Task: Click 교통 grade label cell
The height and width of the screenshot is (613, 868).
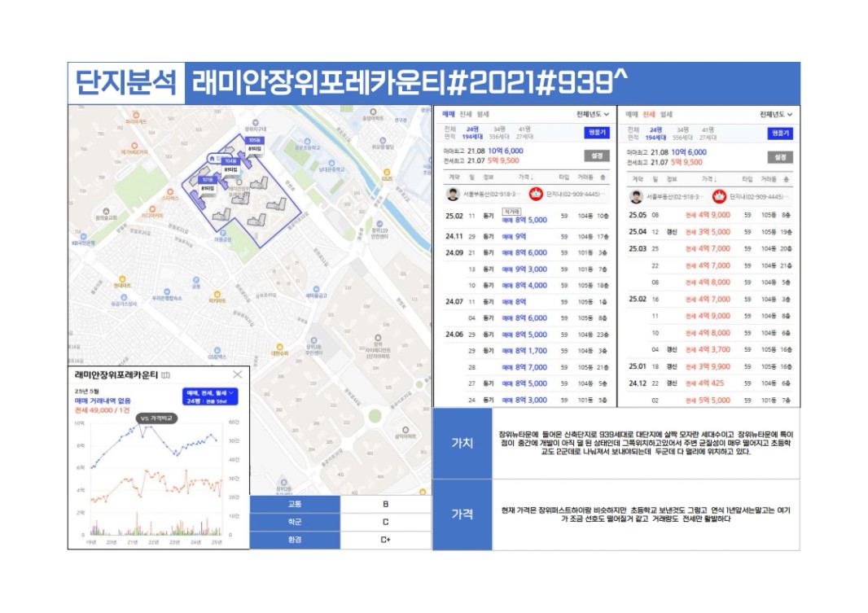Action: pyautogui.click(x=295, y=504)
